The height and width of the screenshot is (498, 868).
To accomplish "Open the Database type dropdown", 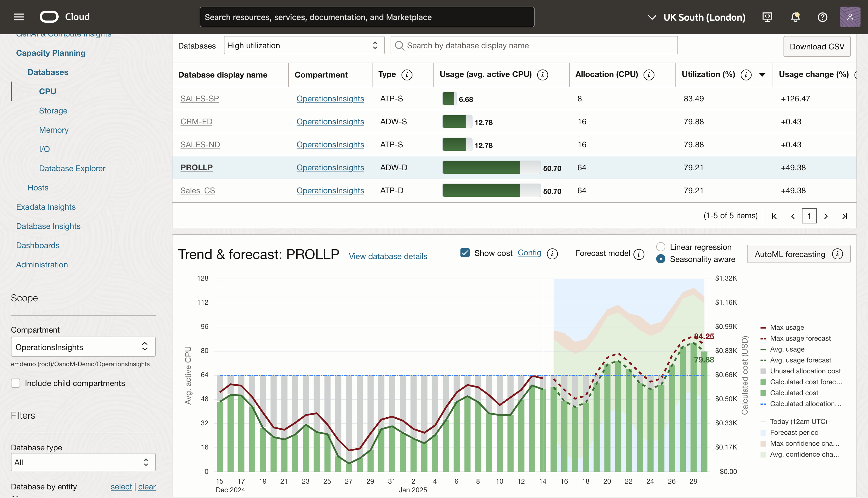I will pyautogui.click(x=83, y=462).
